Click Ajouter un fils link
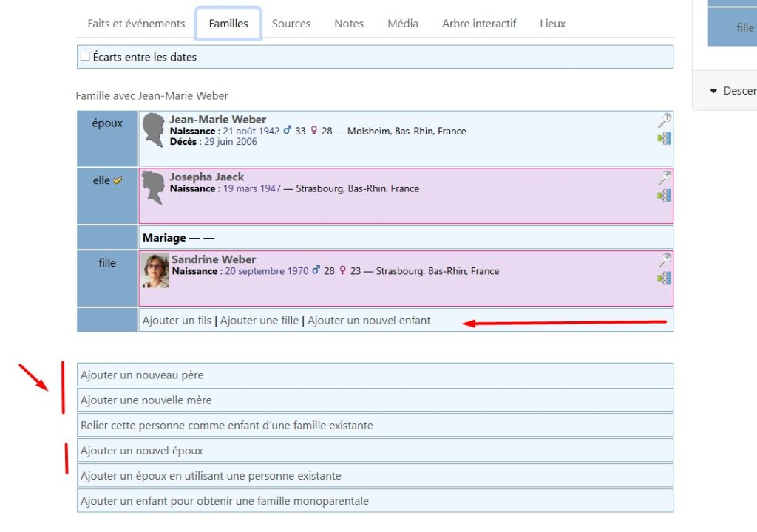The height and width of the screenshot is (532, 757). (x=177, y=321)
